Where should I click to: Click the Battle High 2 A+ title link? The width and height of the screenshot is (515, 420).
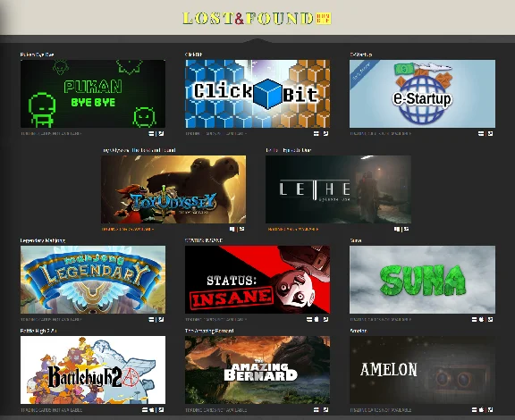[38, 331]
